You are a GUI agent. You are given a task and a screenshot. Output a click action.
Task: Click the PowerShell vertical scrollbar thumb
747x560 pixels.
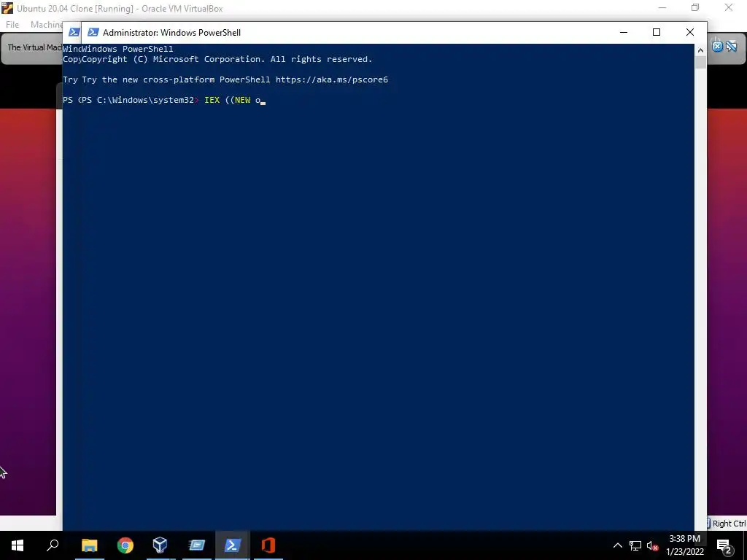coord(700,63)
